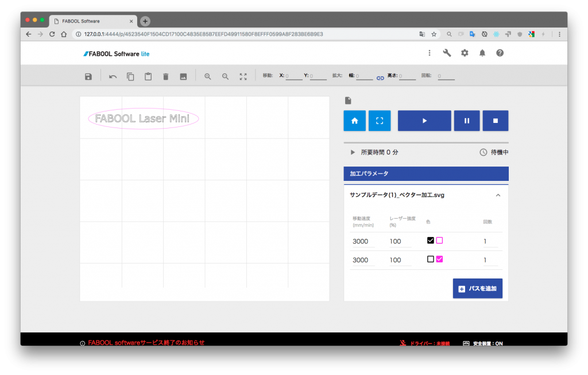The height and width of the screenshot is (375, 588).
Task: Reload the page with refresh icon
Action: point(52,34)
